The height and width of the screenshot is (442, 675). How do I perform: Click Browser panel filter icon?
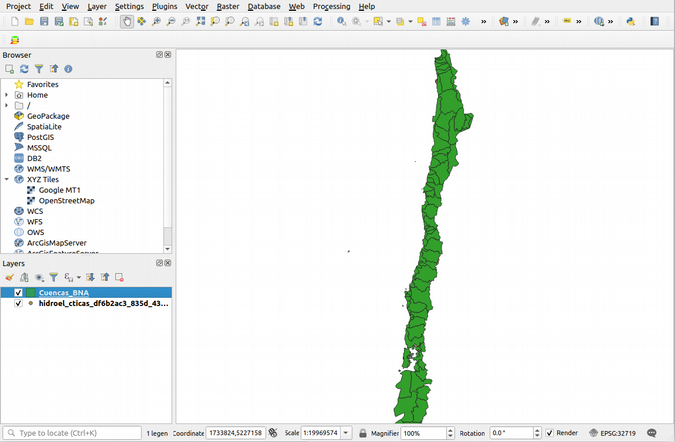pyautogui.click(x=39, y=69)
